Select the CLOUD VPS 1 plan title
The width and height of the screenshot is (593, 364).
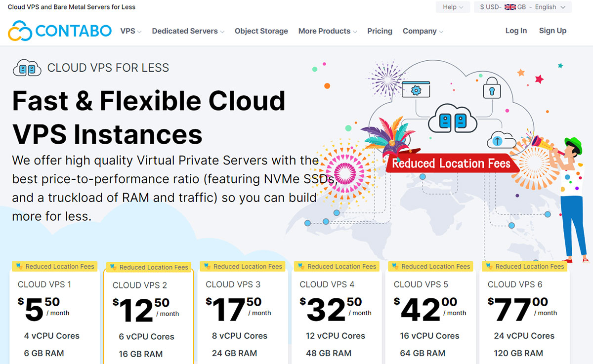pyautogui.click(x=44, y=284)
